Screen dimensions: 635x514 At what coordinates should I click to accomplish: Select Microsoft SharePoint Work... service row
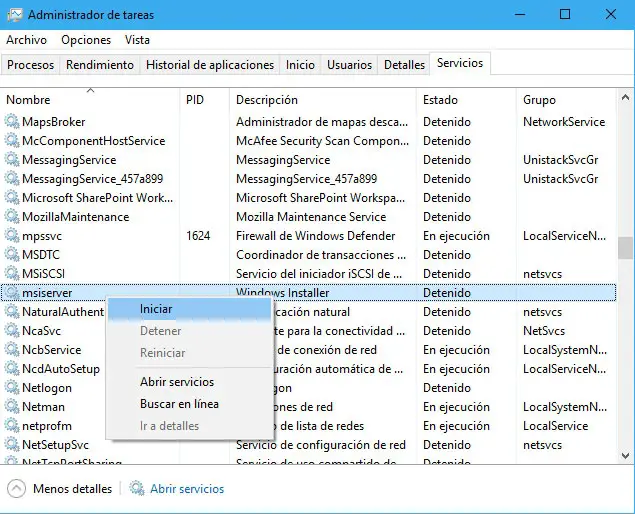[x=309, y=198]
